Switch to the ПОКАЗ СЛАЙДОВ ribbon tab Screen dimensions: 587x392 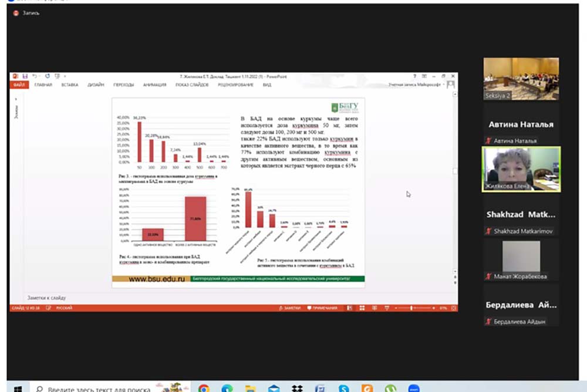pyautogui.click(x=193, y=85)
